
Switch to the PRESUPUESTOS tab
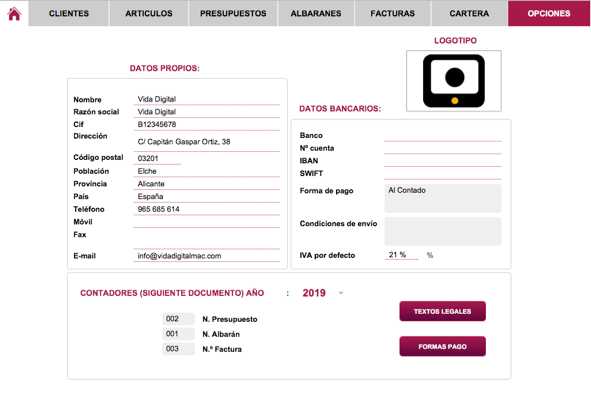233,14
